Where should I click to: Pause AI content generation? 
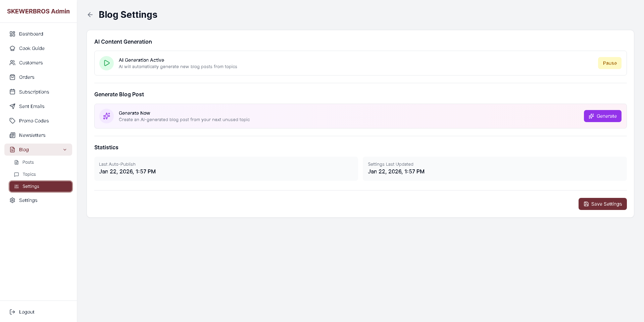tap(609, 63)
